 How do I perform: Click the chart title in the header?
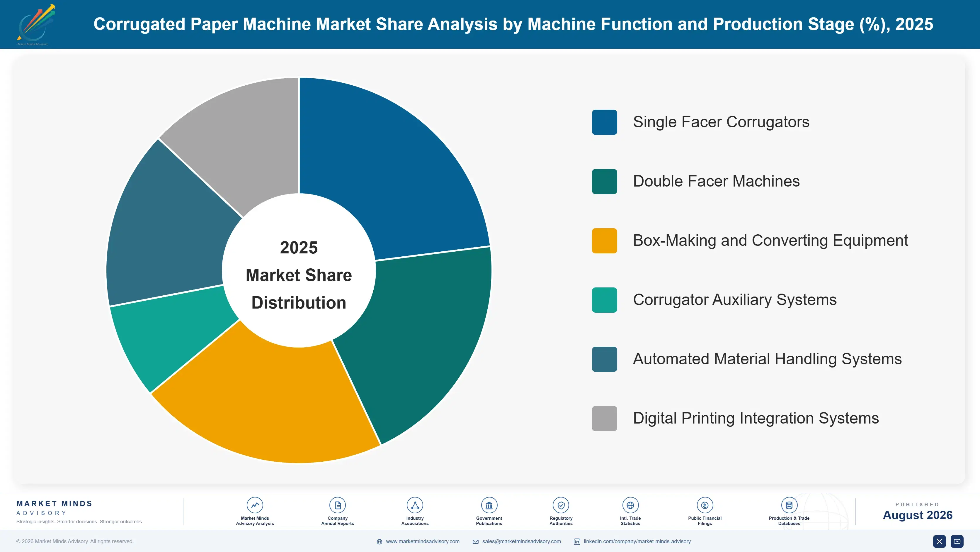click(x=513, y=24)
